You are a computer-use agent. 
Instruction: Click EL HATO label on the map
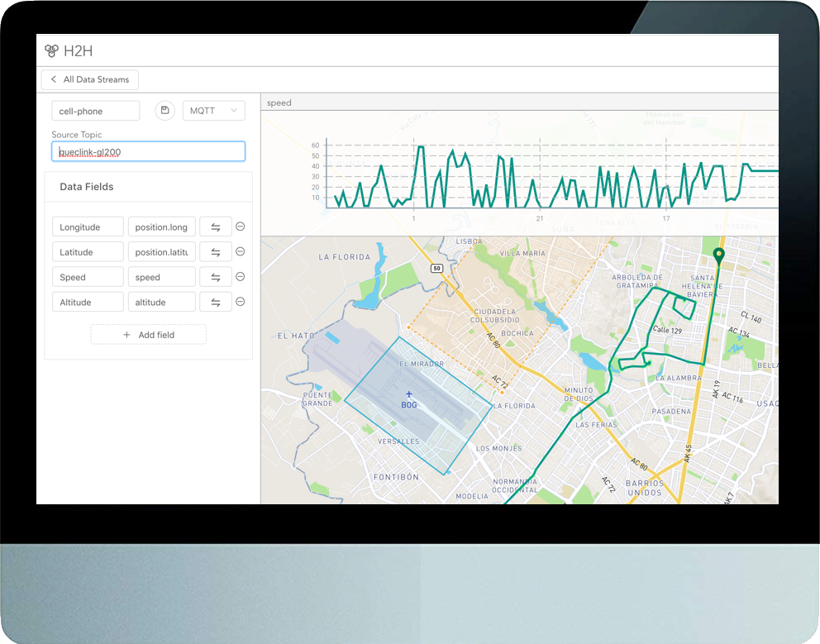coord(296,336)
